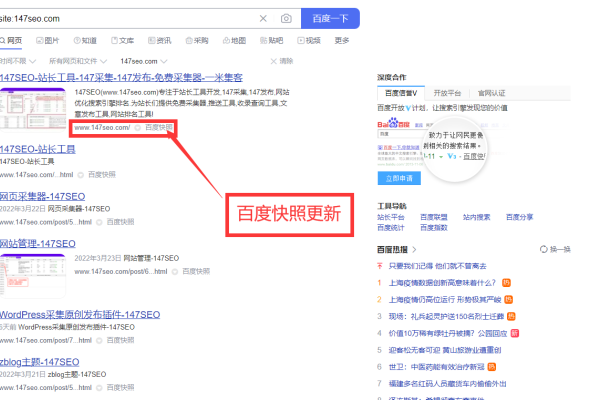Switch to the 图片 tab
The height and width of the screenshot is (400, 600).
point(47,40)
